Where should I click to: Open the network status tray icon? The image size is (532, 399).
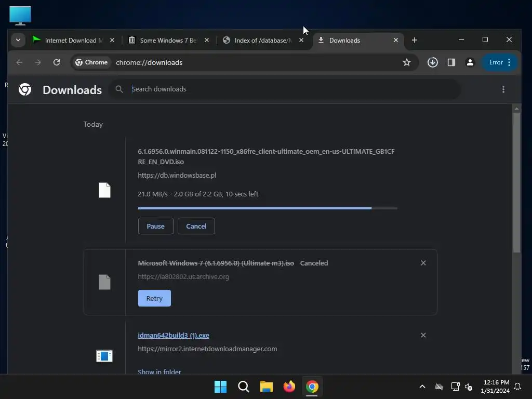(x=455, y=387)
